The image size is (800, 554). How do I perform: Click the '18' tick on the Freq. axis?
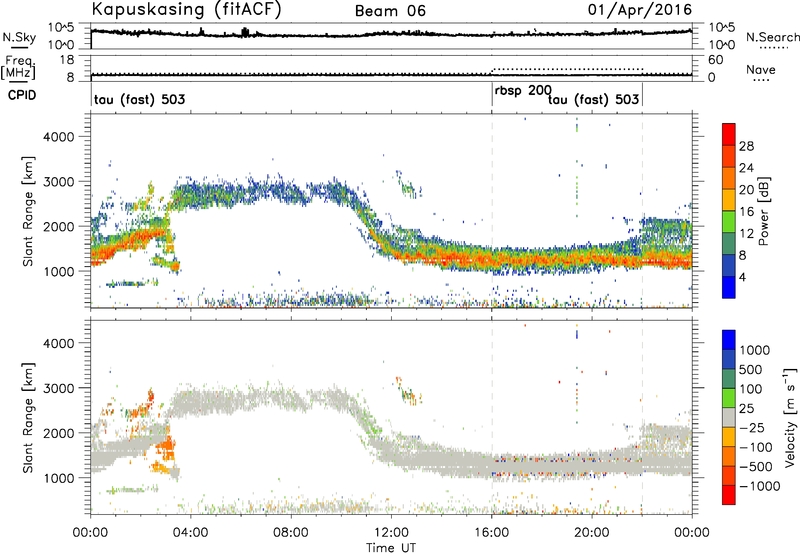coord(66,60)
